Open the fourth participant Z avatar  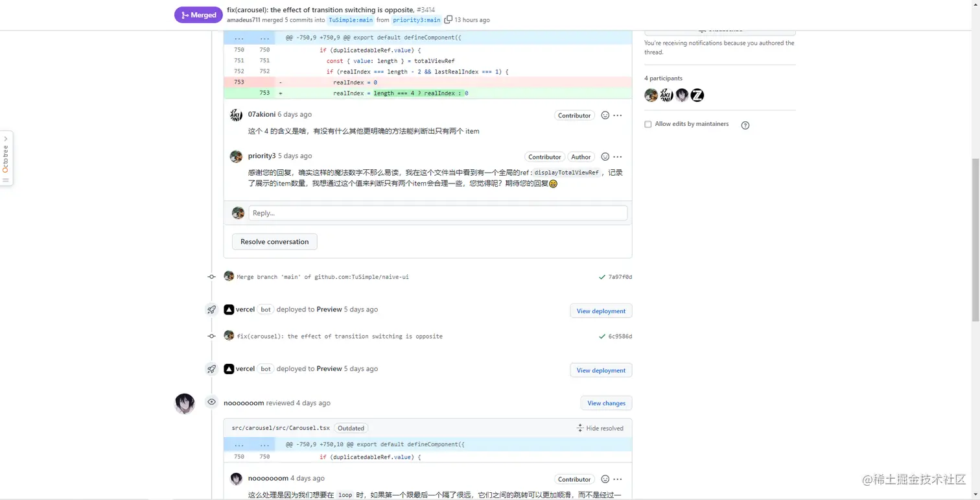697,95
